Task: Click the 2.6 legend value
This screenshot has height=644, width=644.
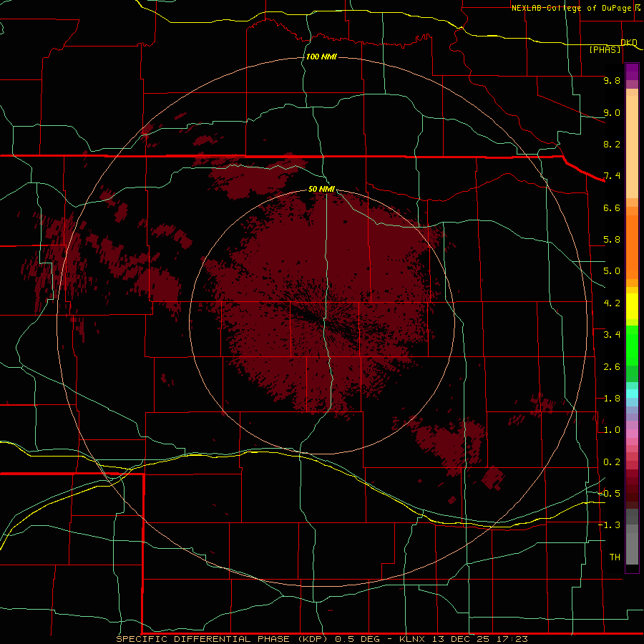Action: pos(612,367)
